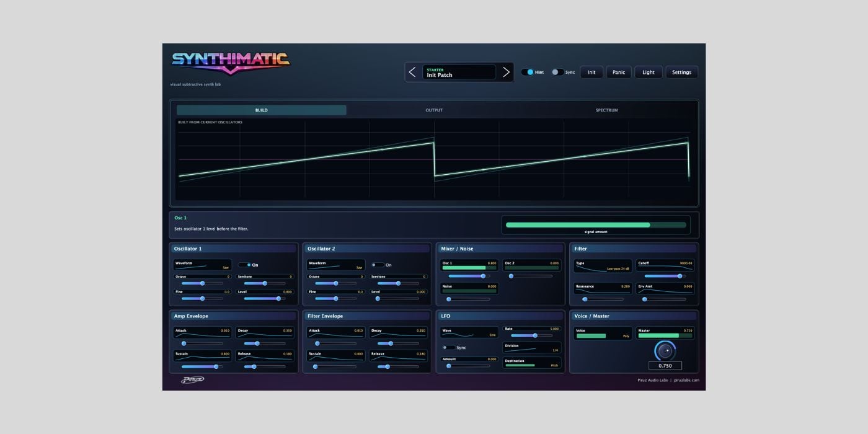Viewport: 868px width, 434px height.
Task: Adjust Amp Envelope Decay slider
Action: click(265, 343)
